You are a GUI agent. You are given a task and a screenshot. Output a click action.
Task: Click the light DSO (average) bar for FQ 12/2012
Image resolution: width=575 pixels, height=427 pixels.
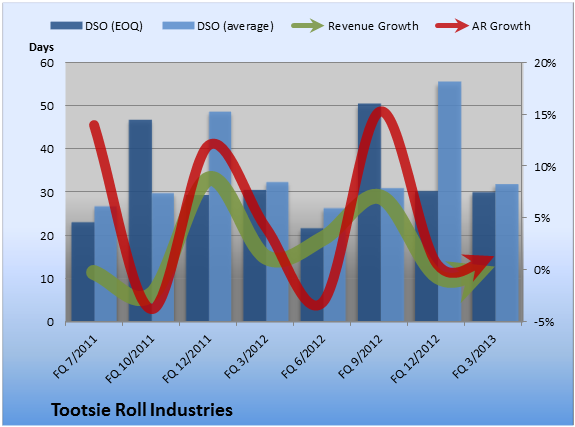tap(450, 202)
